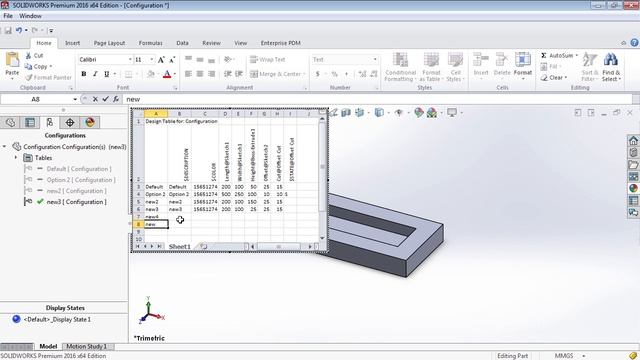
Task: Confirm formula bar entry with the check mark
Action: coord(105,99)
